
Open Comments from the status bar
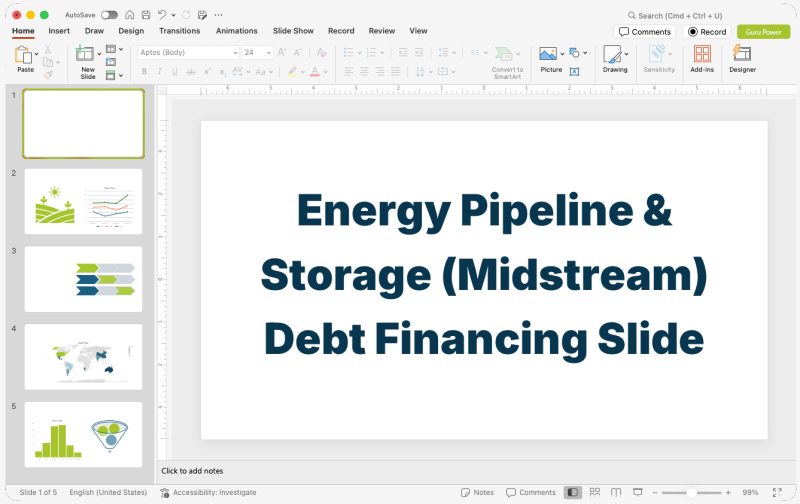coord(531,492)
